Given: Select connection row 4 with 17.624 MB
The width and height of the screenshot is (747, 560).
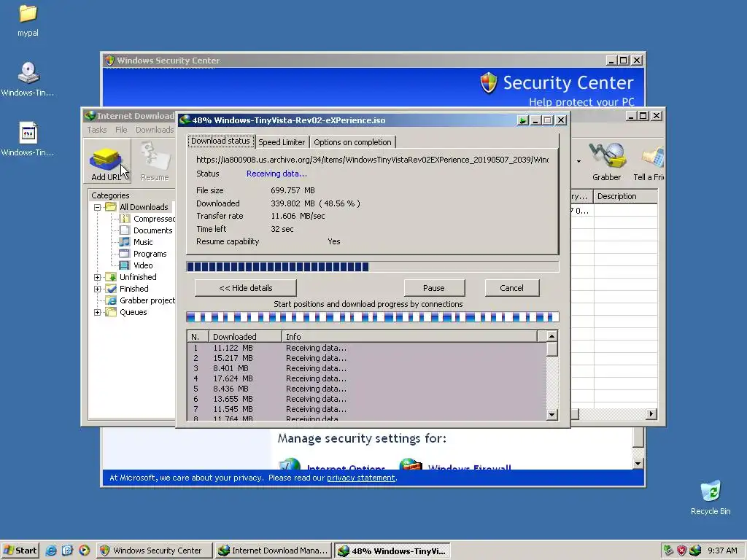Looking at the screenshot, I should click(x=367, y=378).
